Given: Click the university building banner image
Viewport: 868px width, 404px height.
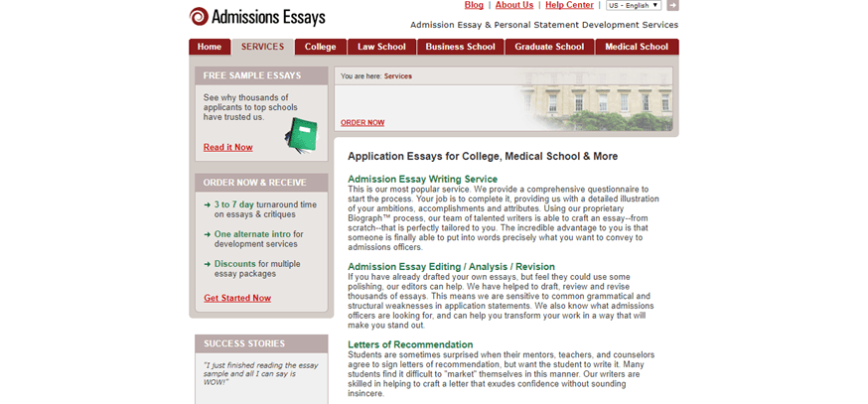Looking at the screenshot, I should pyautogui.click(x=595, y=99).
